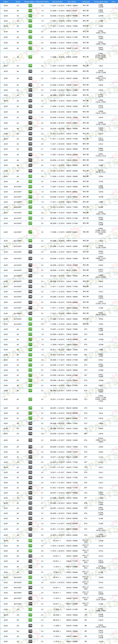Click the diesel ON icon for A4 8KH 3.0 CCWA

coord(30,160)
